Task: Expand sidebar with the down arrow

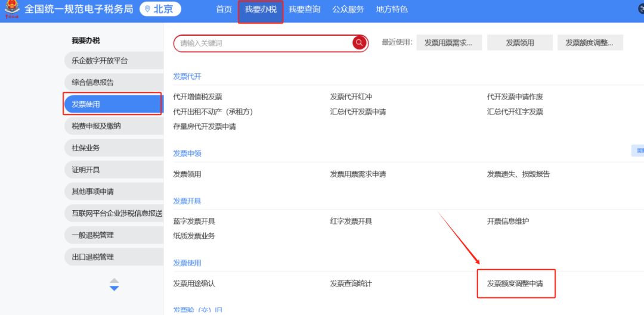Action: coord(114,289)
